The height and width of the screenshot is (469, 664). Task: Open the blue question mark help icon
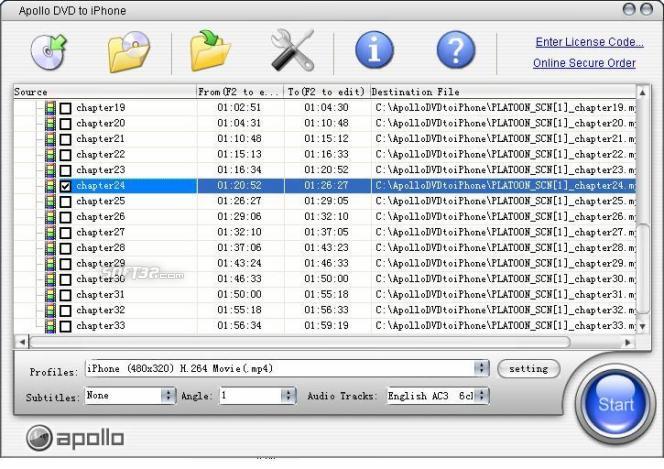(456, 50)
